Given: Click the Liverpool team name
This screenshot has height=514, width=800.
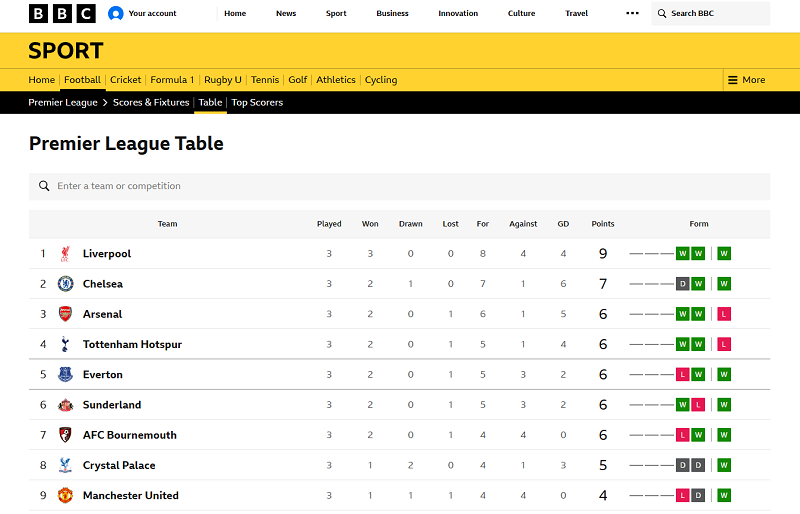Looking at the screenshot, I should point(107,254).
